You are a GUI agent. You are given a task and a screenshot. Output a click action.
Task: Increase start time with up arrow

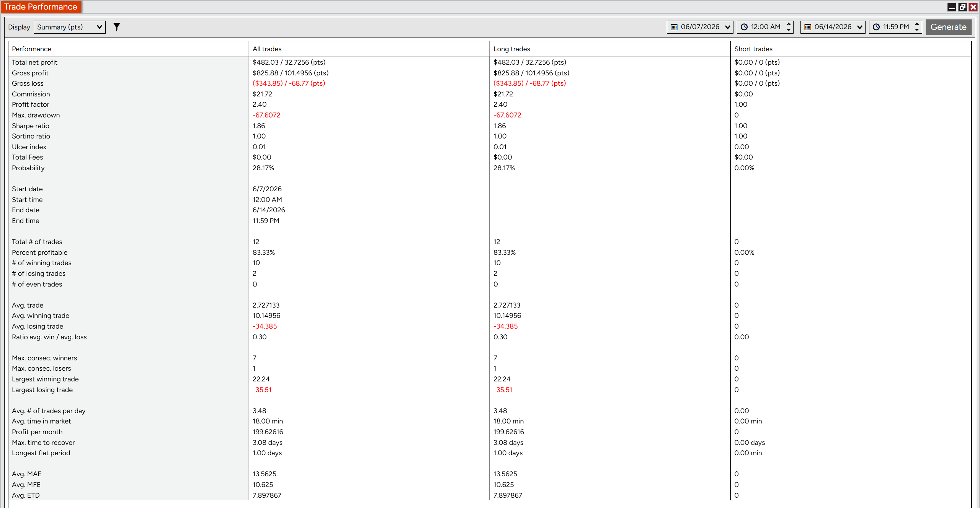pyautogui.click(x=789, y=24)
